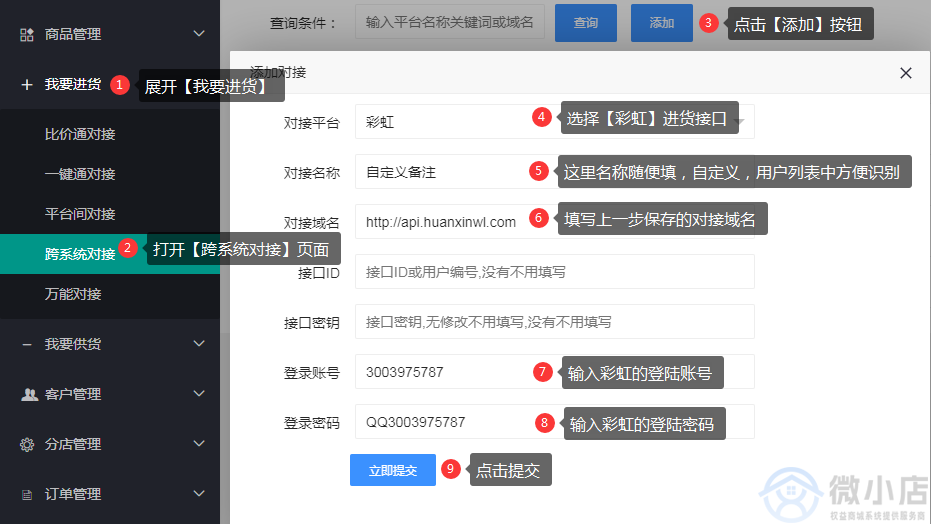Click the 我要供货 menu label
Viewport: 931px width, 524px height.
click(x=73, y=344)
